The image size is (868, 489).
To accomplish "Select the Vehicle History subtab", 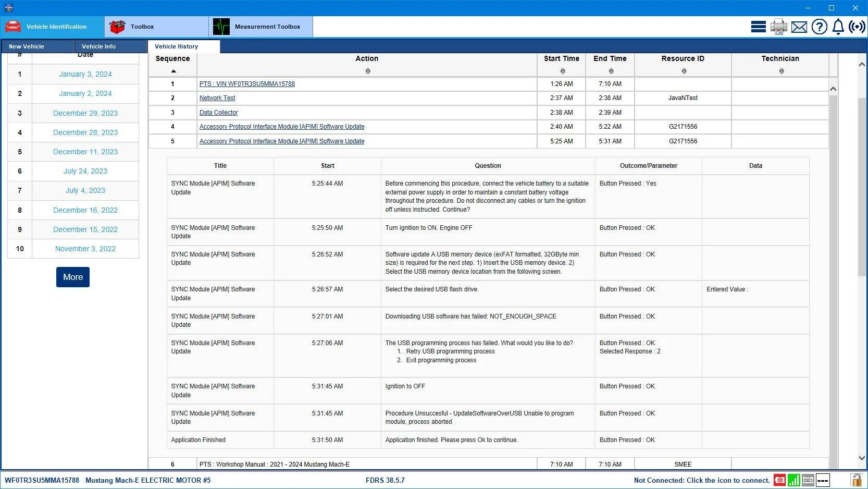I will 184,46.
